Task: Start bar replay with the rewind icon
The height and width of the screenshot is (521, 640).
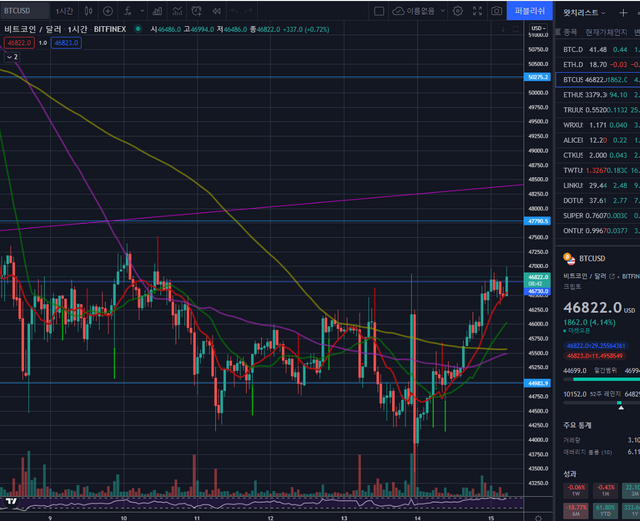Action: point(217,11)
